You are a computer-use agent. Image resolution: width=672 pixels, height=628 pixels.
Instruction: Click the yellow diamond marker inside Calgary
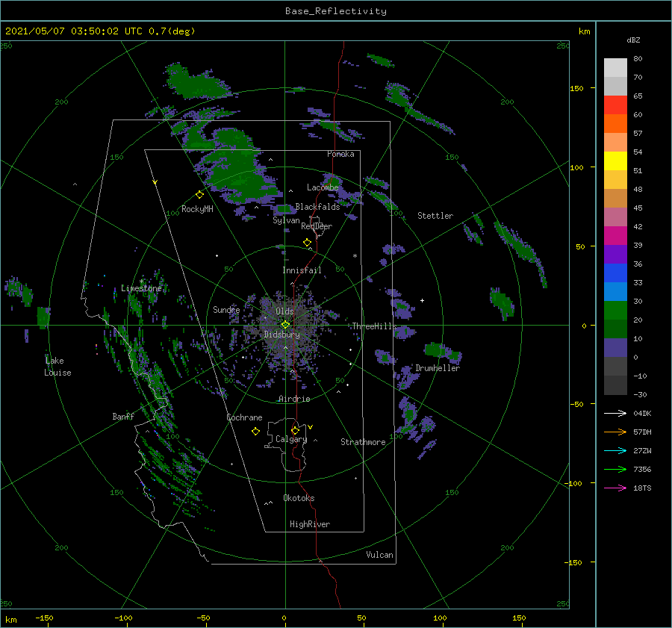[295, 430]
